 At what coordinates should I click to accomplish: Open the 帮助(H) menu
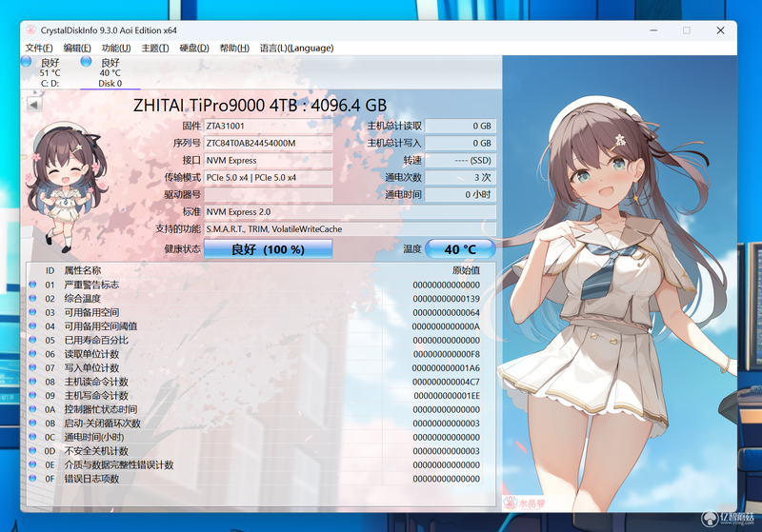234,48
